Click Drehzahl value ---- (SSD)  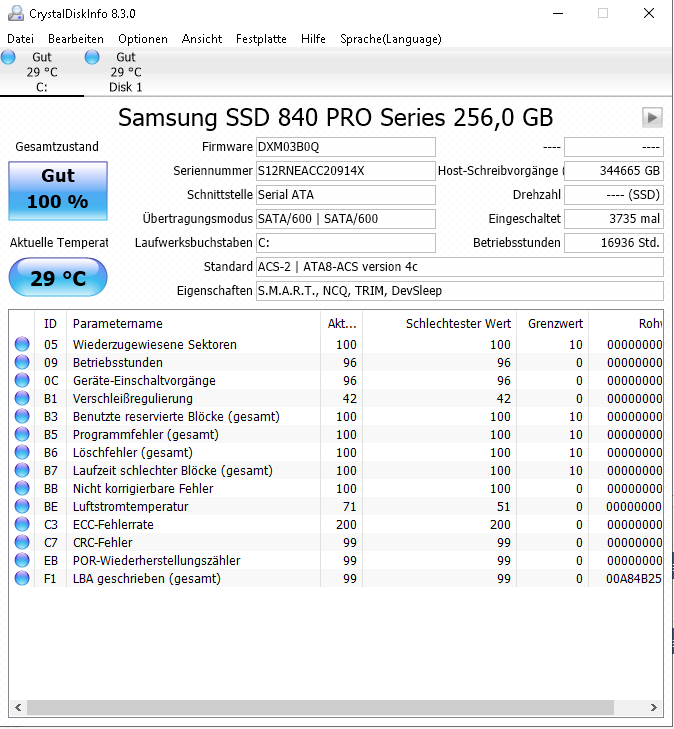coord(614,195)
